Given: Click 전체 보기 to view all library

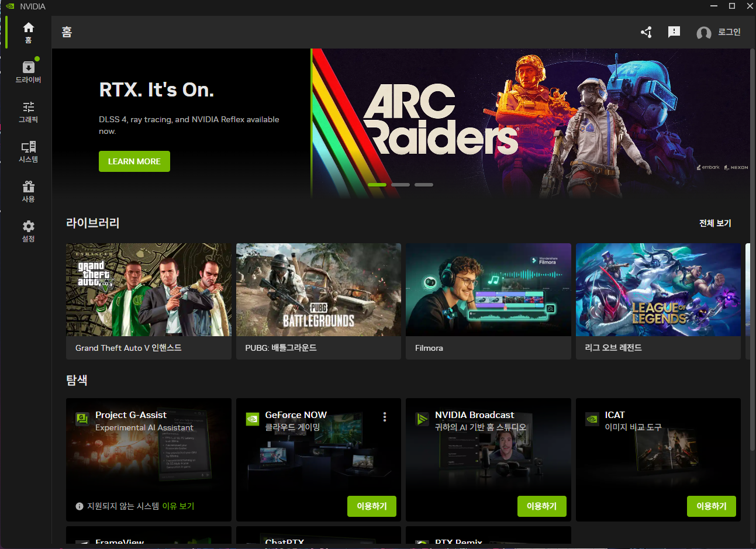Looking at the screenshot, I should 715,223.
